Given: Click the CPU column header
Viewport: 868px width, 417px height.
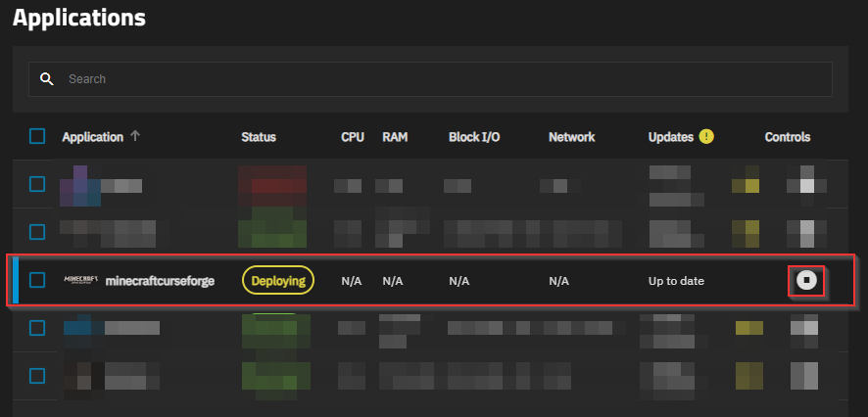Looking at the screenshot, I should pyautogui.click(x=353, y=137).
